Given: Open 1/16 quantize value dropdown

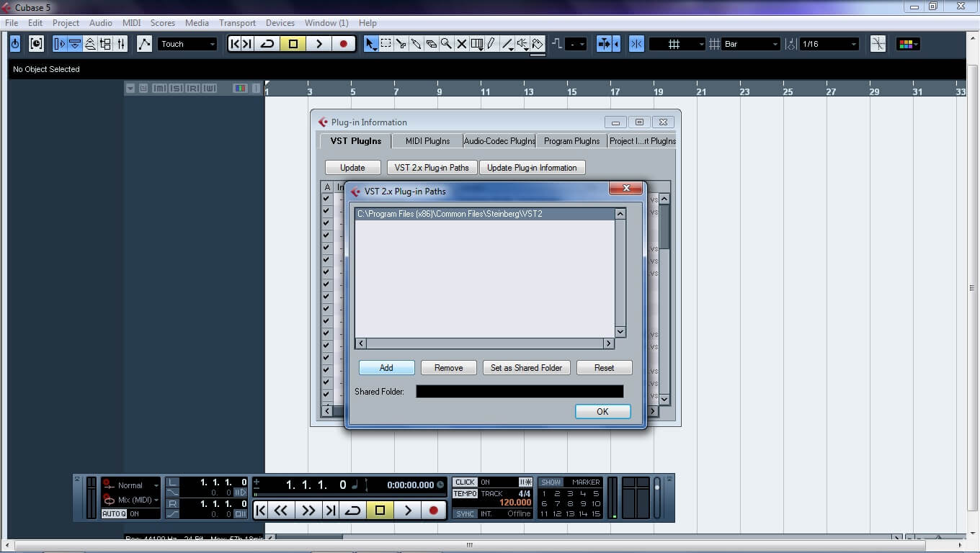Looking at the screenshot, I should pyautogui.click(x=830, y=44).
